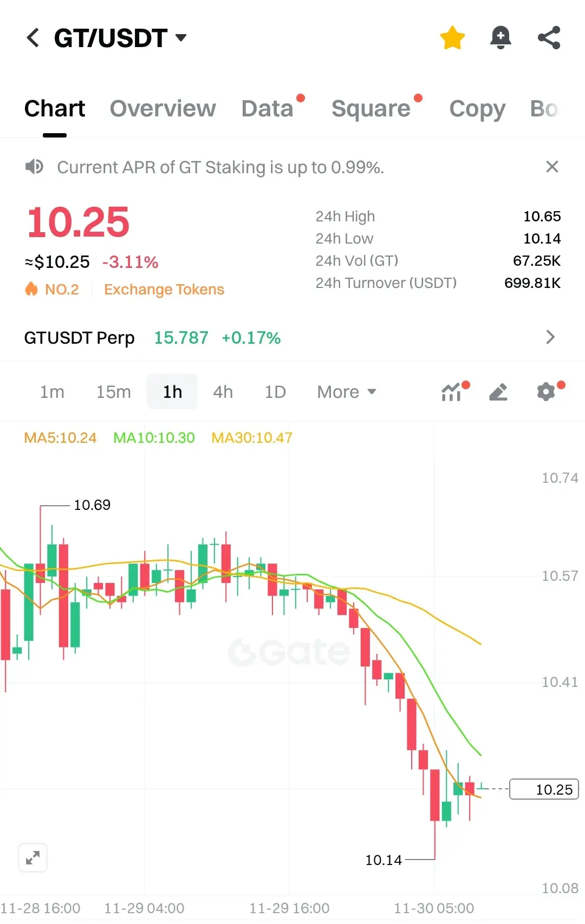Switch chart to 4h timeframe
Screen dimensions: 585x924
pyautogui.click(x=223, y=391)
